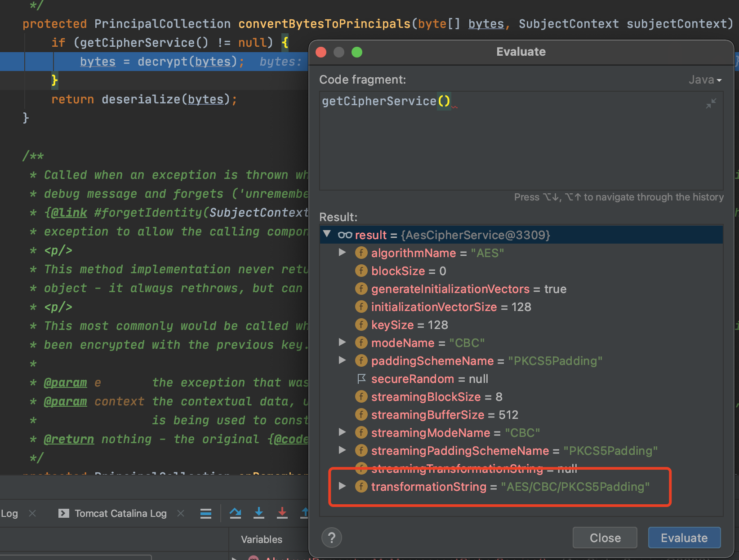
Task: Close the Log tab
Action: click(32, 513)
